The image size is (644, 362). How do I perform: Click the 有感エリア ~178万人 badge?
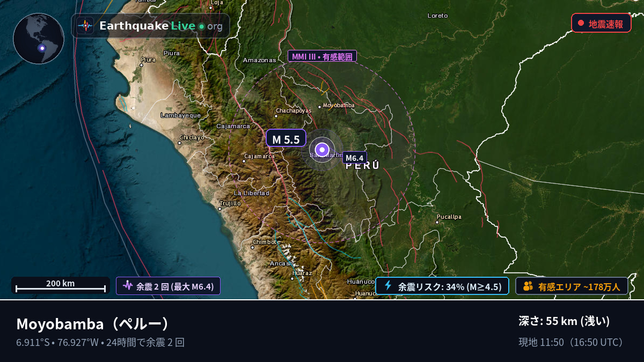point(572,286)
